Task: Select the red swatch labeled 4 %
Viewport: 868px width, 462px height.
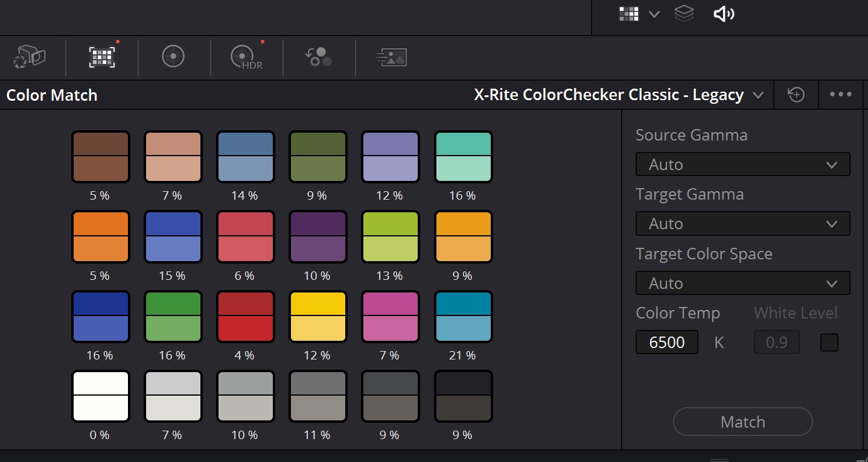Action: (246, 317)
